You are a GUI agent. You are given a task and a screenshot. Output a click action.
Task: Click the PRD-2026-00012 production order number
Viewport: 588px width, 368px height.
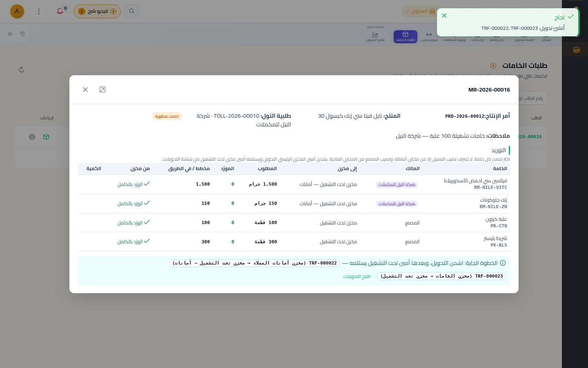(x=465, y=116)
